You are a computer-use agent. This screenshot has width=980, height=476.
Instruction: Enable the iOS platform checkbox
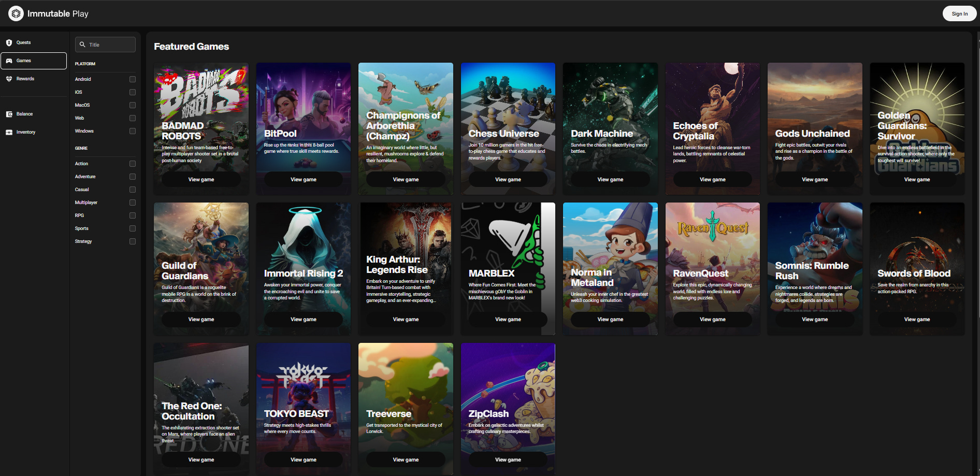pos(133,92)
